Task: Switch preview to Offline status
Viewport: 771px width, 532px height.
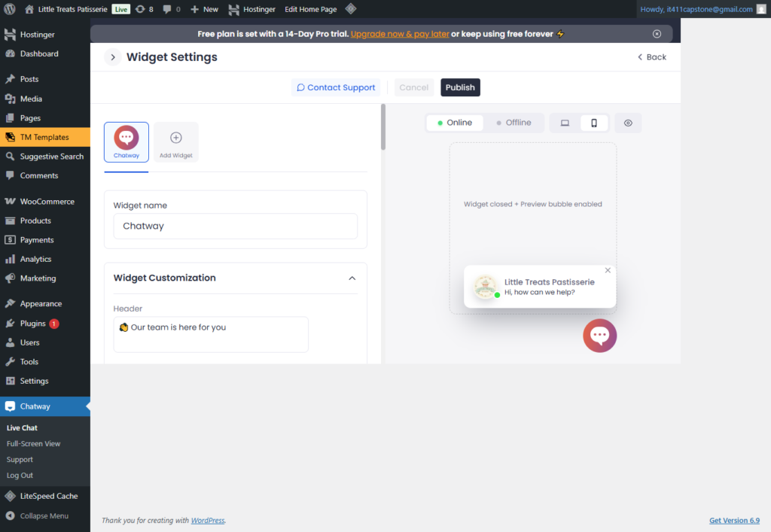Action: tap(513, 123)
